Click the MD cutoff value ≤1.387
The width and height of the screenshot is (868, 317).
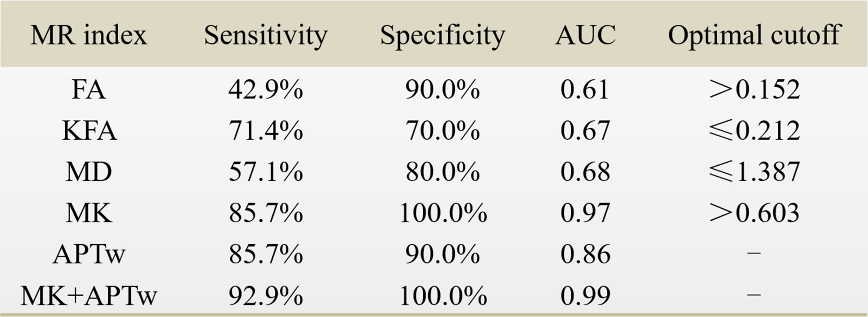(x=754, y=172)
